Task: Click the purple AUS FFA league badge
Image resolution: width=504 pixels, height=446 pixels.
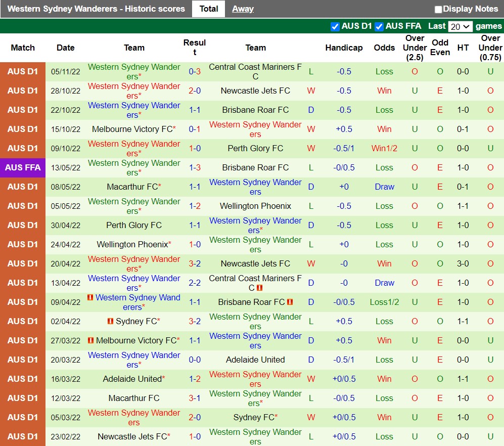Action: 23,167
